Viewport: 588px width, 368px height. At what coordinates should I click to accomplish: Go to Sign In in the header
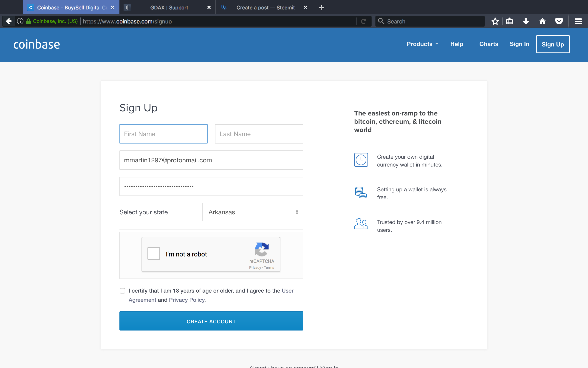(520, 44)
